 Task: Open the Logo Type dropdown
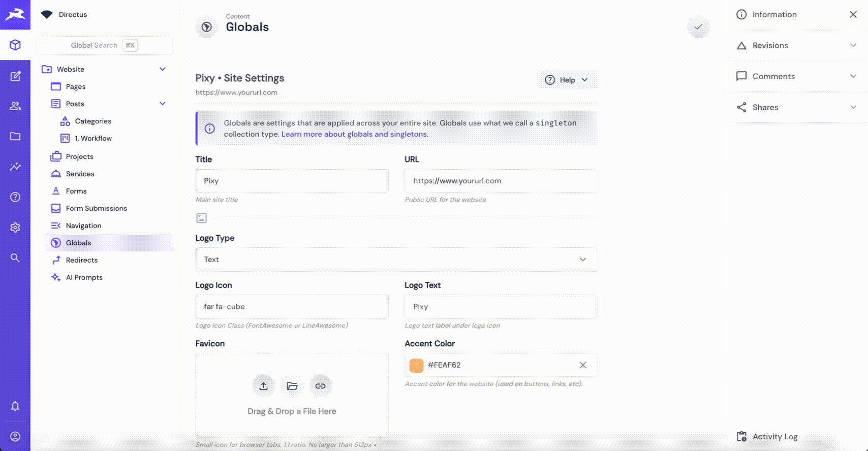[396, 260]
